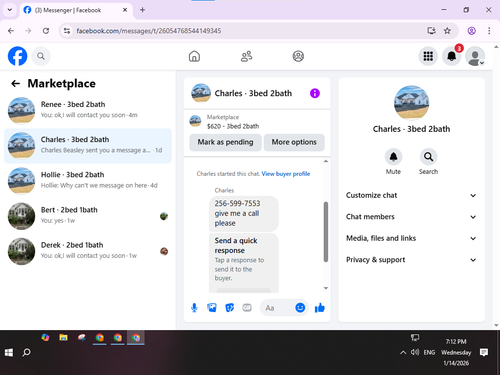Viewport: 500px width, 375px height.
Task: Open the Groups icon in top navigation
Action: [298, 56]
